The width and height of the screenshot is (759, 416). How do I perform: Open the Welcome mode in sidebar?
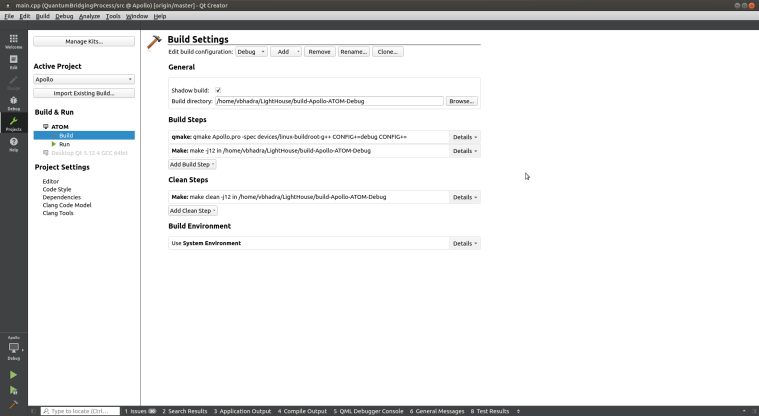pyautogui.click(x=13, y=41)
